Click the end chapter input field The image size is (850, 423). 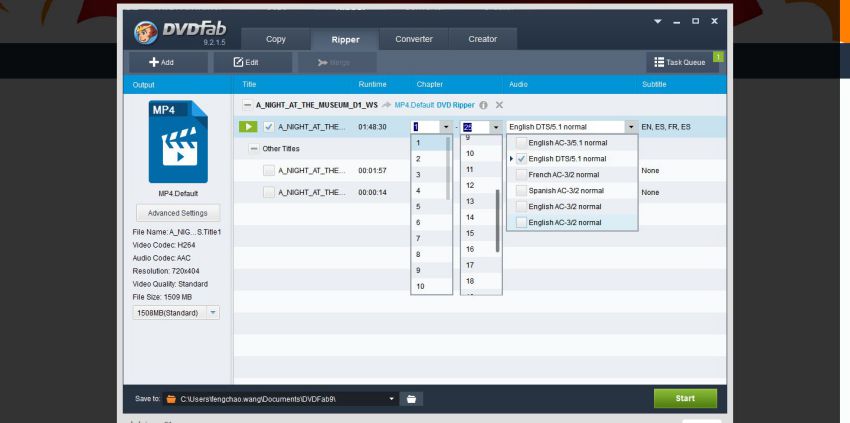click(x=475, y=127)
